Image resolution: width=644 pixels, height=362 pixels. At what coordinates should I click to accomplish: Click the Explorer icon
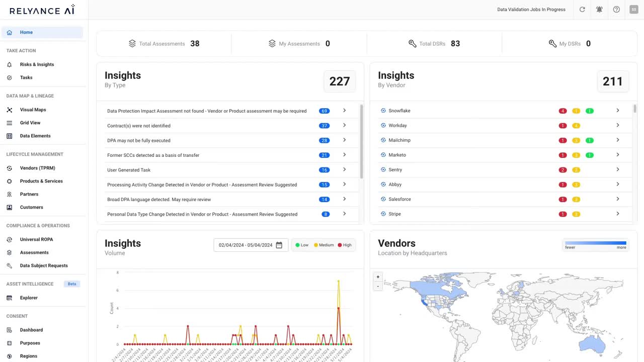[10, 298]
